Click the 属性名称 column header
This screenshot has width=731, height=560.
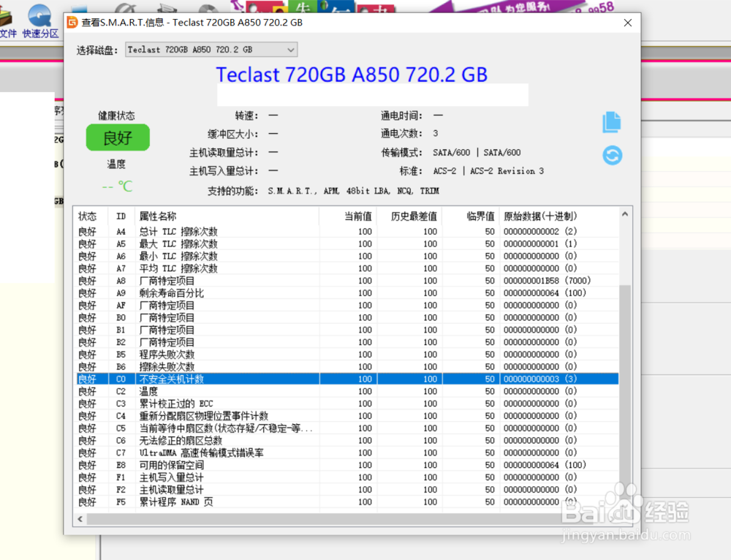pos(227,216)
